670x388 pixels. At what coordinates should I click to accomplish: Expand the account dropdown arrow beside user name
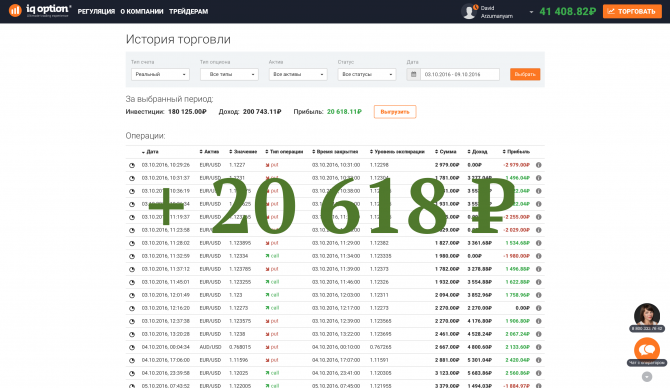531,12
